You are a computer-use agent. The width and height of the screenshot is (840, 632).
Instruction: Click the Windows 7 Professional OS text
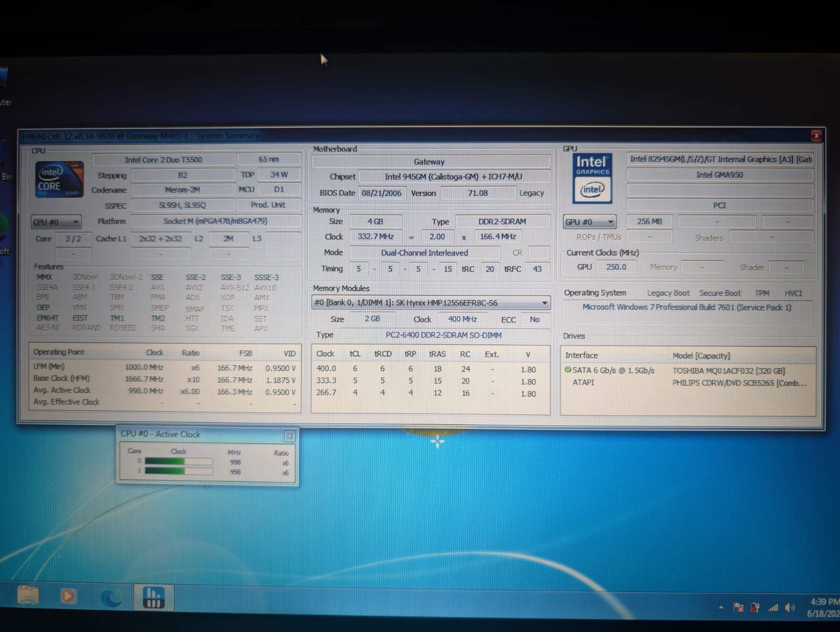click(687, 307)
